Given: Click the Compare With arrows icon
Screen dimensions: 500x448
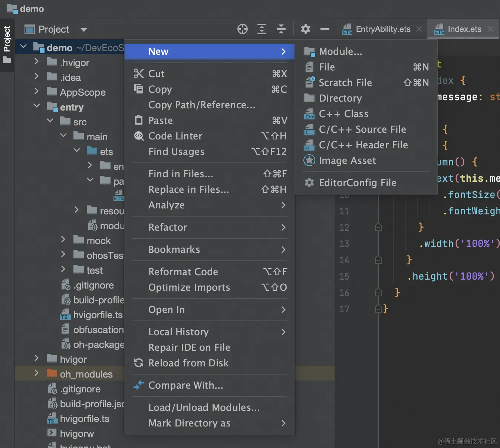Looking at the screenshot, I should click(x=139, y=385).
